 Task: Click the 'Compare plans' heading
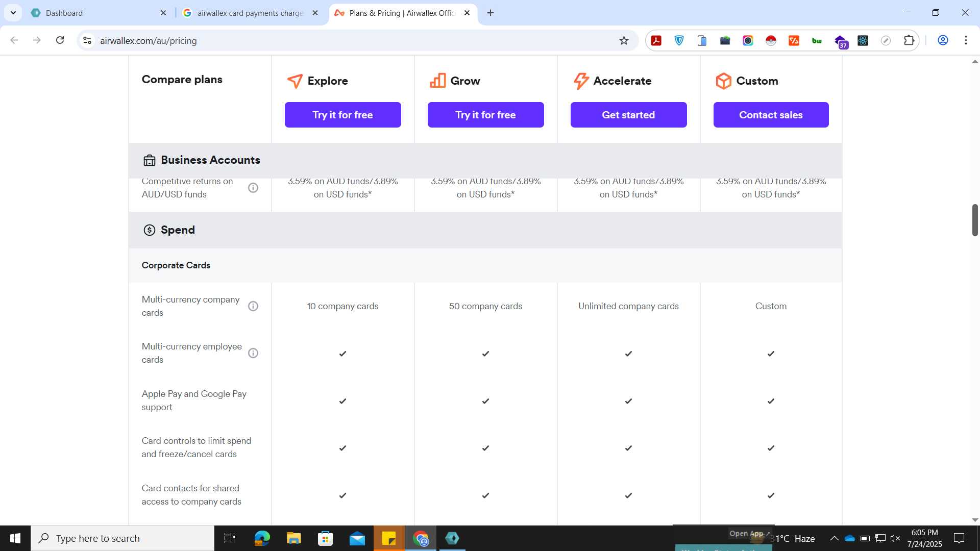coord(182,80)
